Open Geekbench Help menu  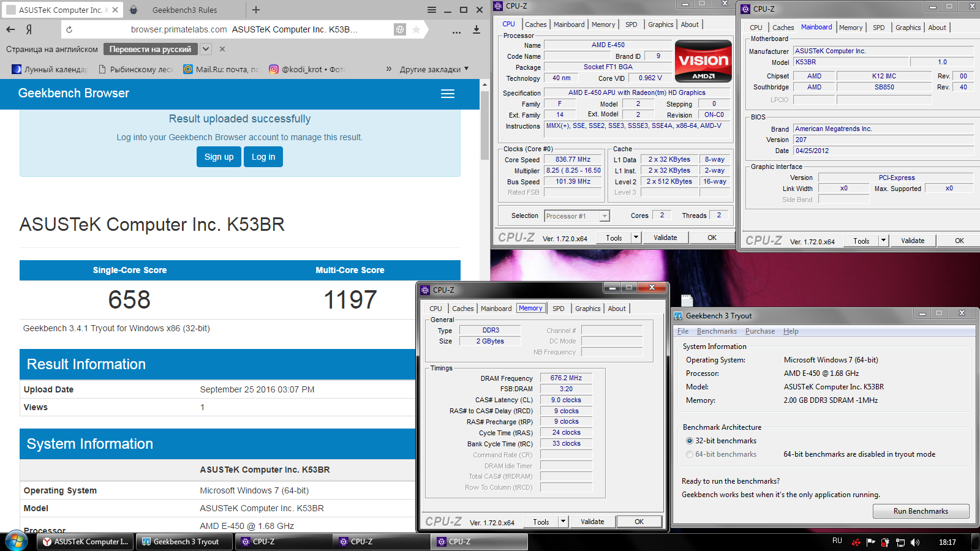tap(791, 331)
